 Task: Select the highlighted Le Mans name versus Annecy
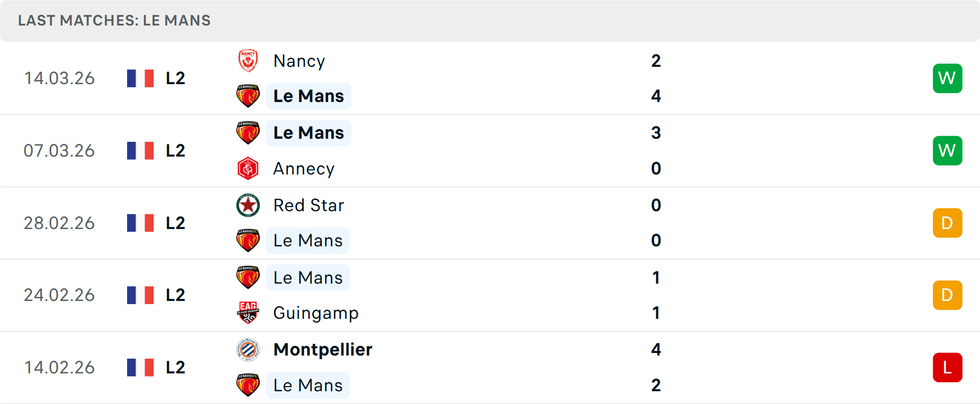tap(308, 133)
